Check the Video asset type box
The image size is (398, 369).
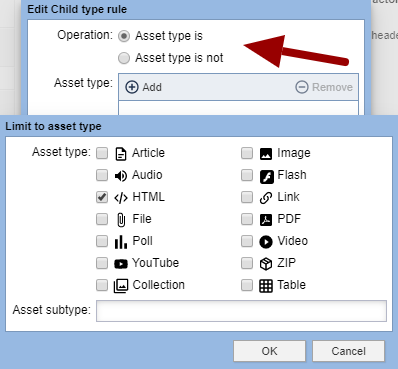pyautogui.click(x=247, y=241)
